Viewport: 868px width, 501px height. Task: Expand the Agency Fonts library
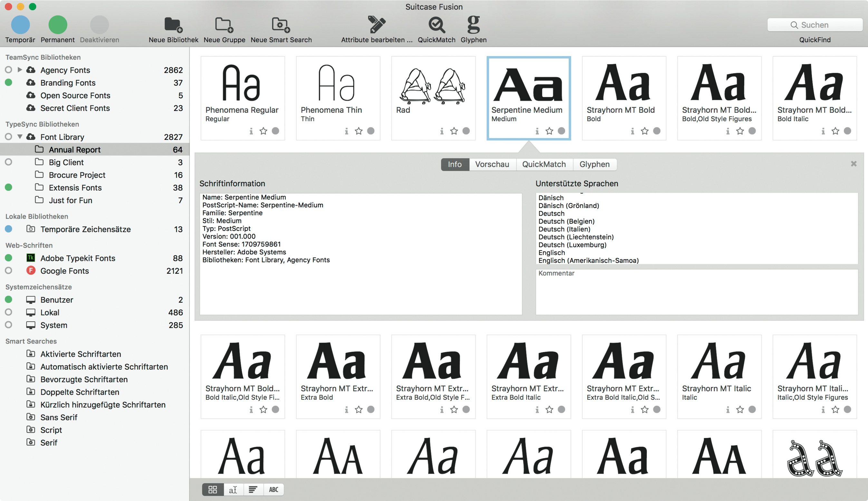(20, 70)
